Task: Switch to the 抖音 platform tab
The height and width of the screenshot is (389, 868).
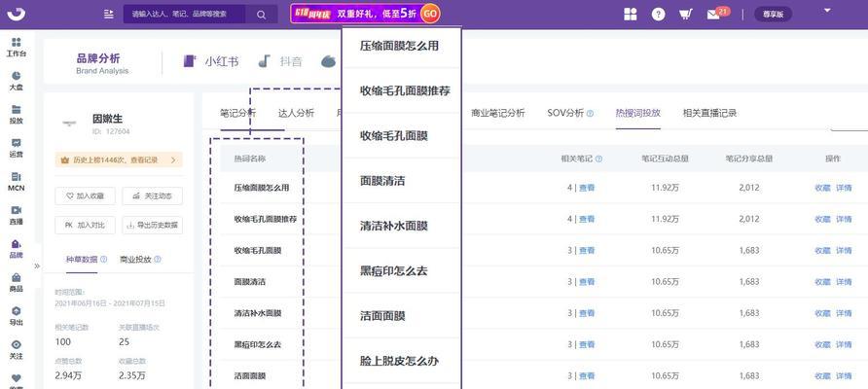Action: pos(280,61)
